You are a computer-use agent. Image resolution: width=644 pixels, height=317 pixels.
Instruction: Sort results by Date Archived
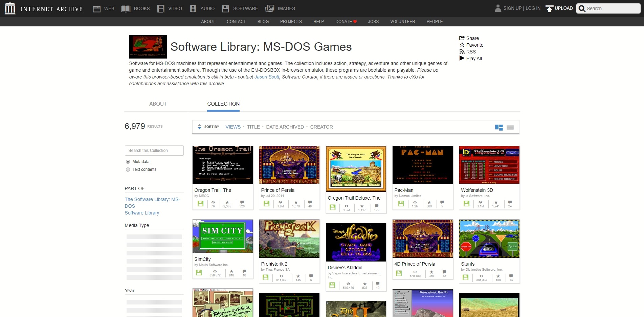[285, 127]
